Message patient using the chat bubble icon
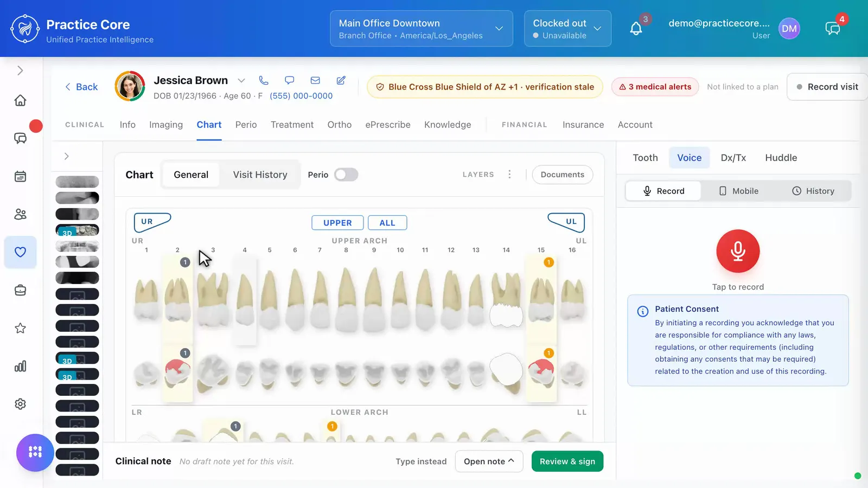 (290, 80)
